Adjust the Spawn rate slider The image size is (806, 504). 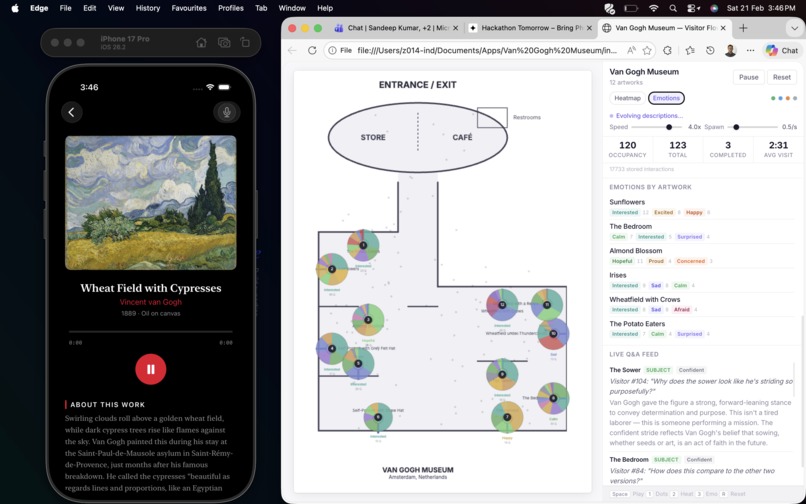pos(752,127)
